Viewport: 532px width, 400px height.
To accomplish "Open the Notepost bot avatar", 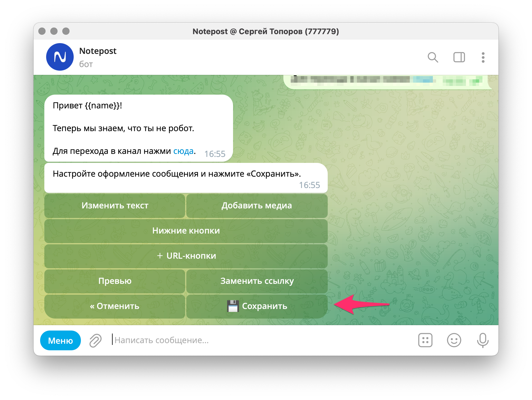I will tap(60, 57).
